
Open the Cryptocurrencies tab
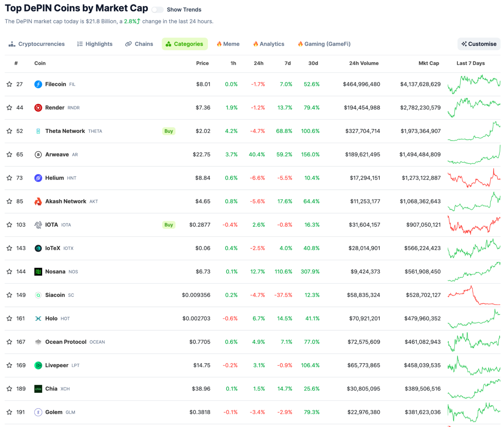[x=37, y=44]
